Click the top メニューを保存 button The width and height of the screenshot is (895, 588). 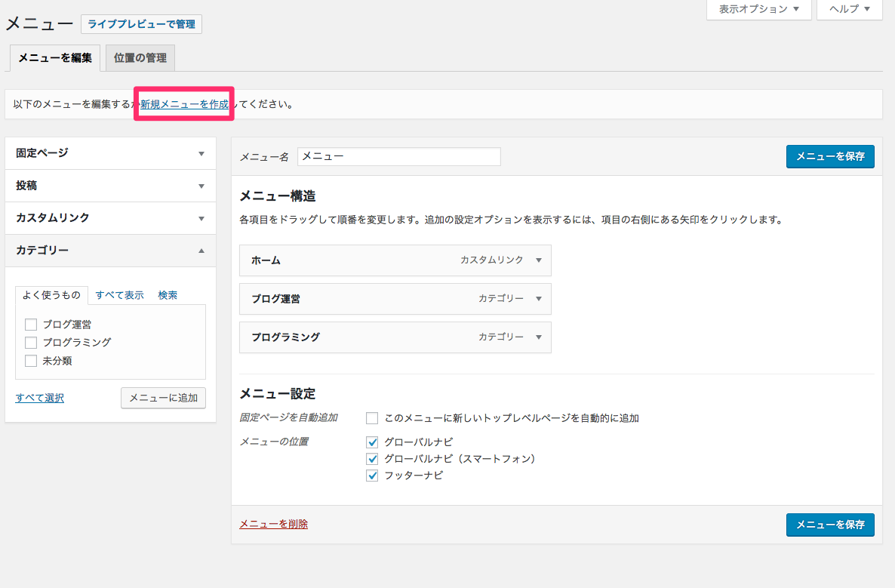(829, 157)
